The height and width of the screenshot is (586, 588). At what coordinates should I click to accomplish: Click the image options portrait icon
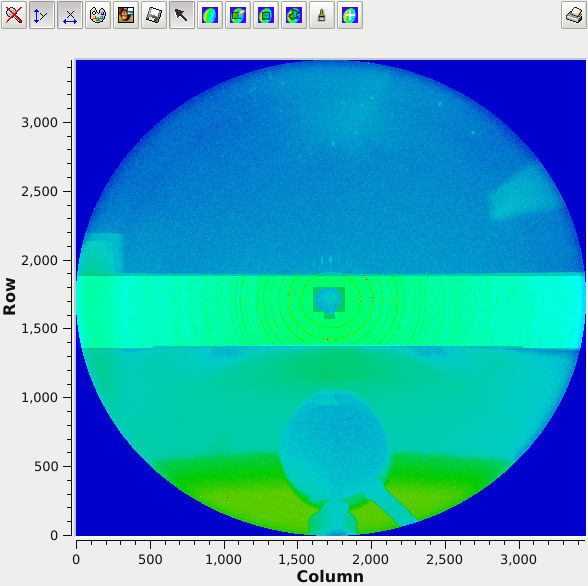(126, 15)
